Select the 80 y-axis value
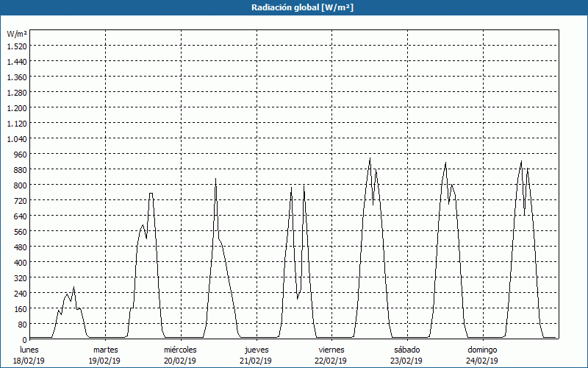The width and height of the screenshot is (588, 368). point(22,324)
